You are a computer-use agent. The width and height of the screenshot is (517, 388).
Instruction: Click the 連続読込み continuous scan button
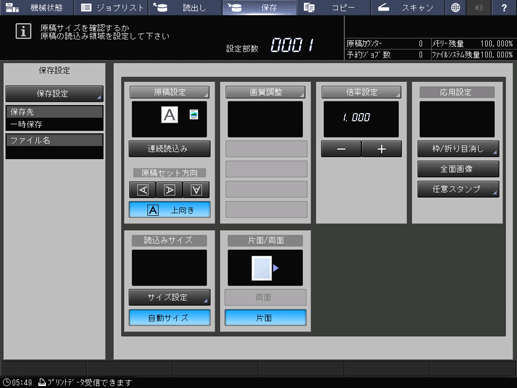(x=169, y=149)
